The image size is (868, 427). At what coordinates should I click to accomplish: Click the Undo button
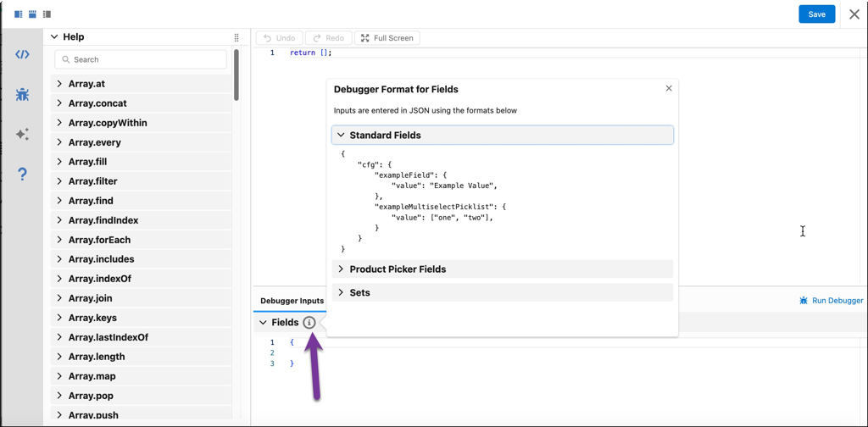279,38
